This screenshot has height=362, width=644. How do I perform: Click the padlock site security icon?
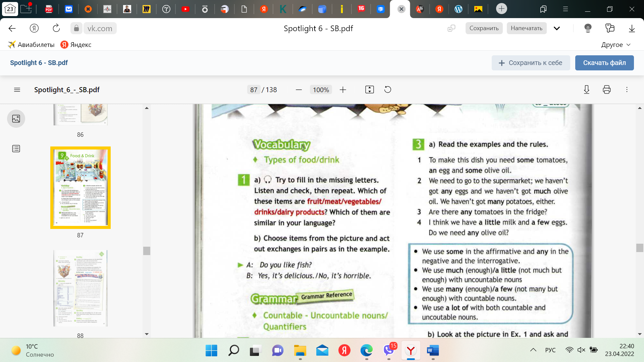(76, 28)
